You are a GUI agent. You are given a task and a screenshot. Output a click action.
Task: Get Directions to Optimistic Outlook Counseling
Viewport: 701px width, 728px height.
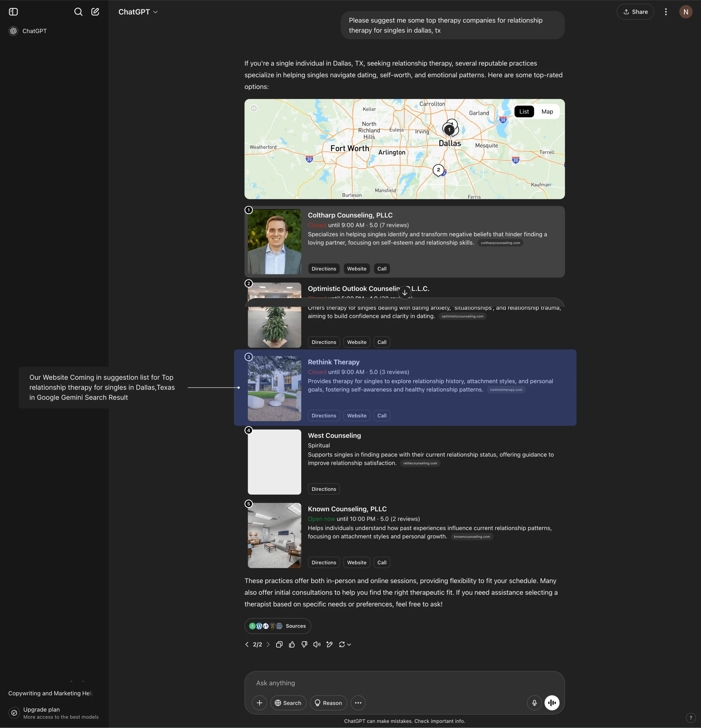(x=324, y=342)
